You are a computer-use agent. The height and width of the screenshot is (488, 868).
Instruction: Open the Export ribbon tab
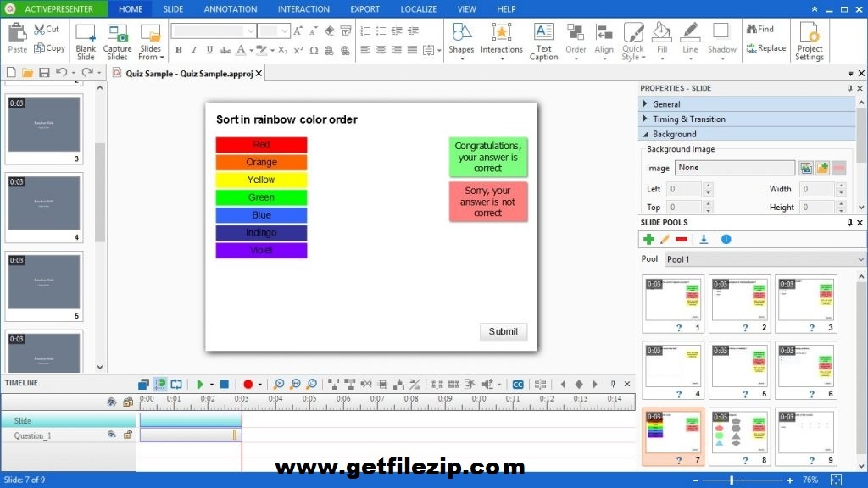[364, 9]
